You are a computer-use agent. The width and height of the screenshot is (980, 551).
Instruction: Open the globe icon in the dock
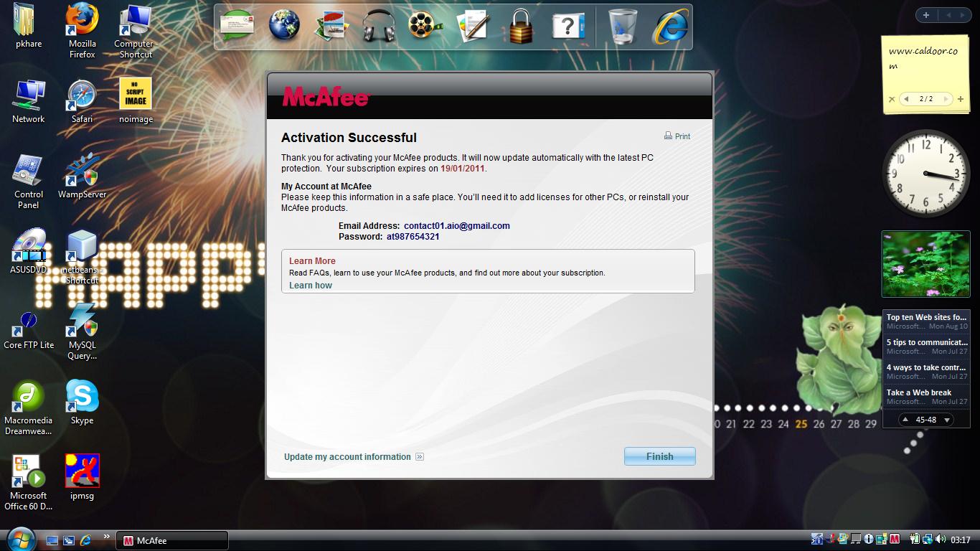pos(284,27)
